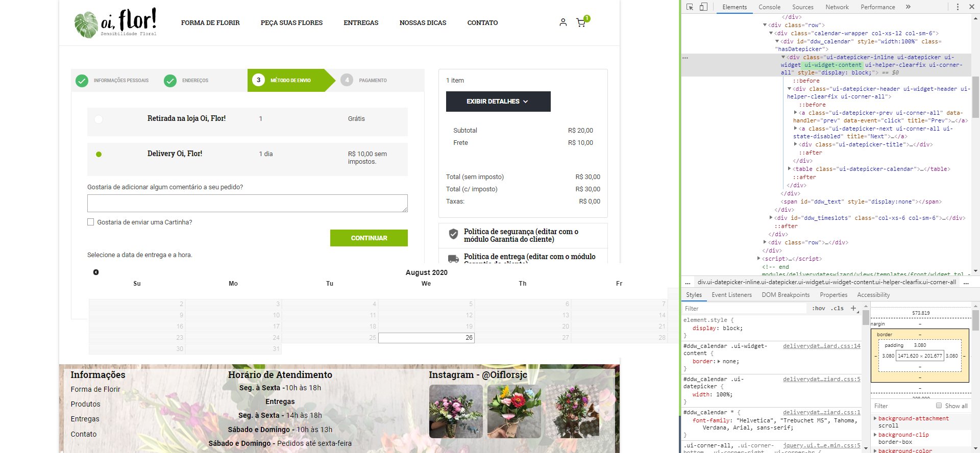
Task: Open Nossas Dicas navigation link
Action: point(423,23)
